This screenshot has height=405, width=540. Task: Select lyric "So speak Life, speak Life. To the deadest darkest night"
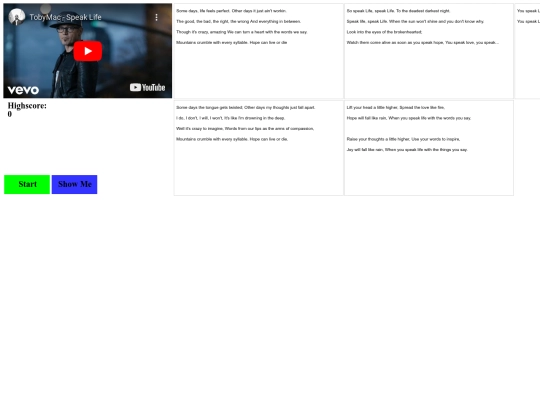[x=398, y=11]
